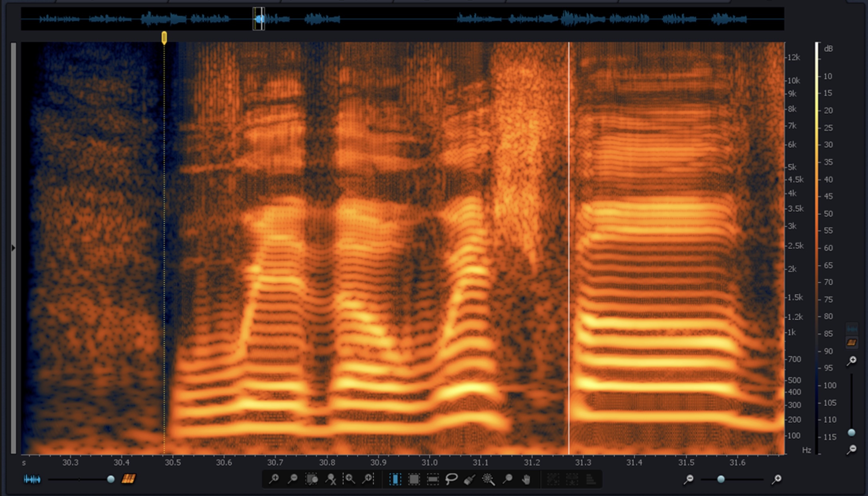The image size is (868, 496).
Task: Click the horizontal time zoom slider handle
Action: point(721,479)
